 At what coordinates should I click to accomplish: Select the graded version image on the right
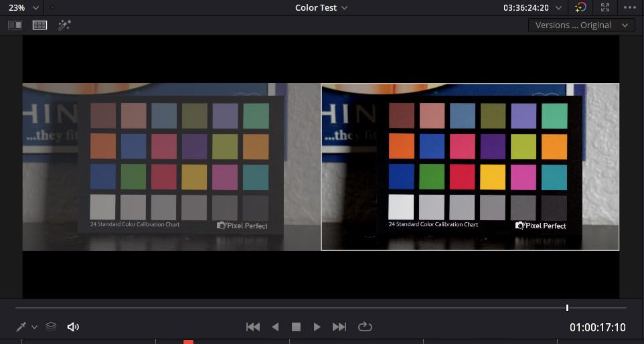(x=470, y=167)
